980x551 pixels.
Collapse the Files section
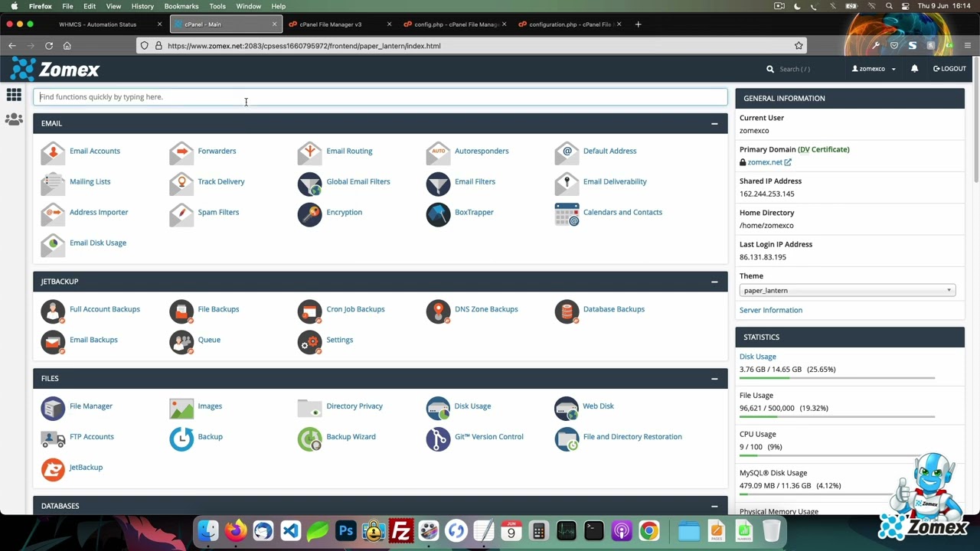tap(714, 379)
